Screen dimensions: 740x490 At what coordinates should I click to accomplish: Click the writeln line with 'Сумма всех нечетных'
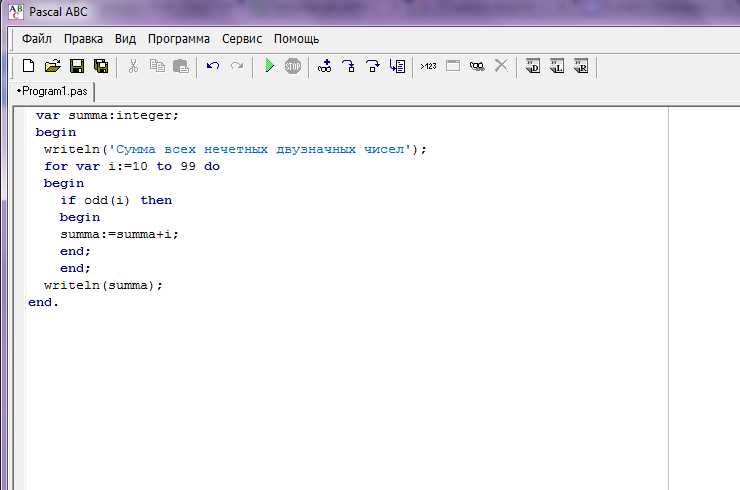coord(235,149)
